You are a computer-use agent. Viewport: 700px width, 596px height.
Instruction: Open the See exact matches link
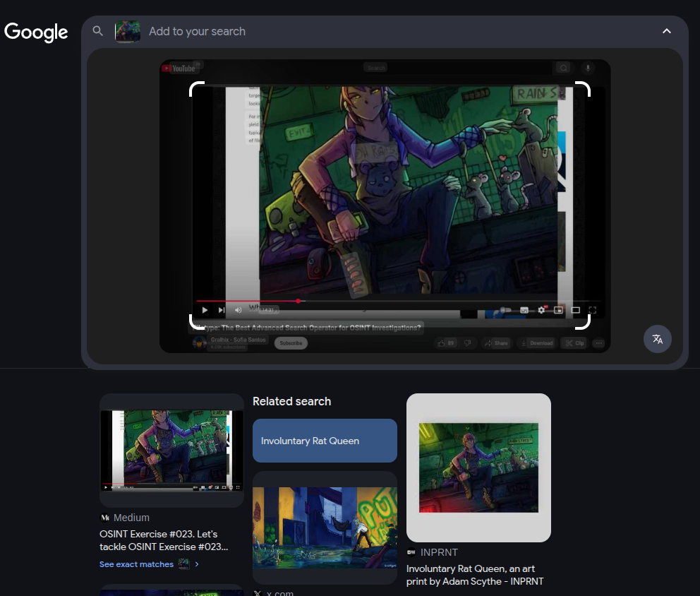click(136, 564)
